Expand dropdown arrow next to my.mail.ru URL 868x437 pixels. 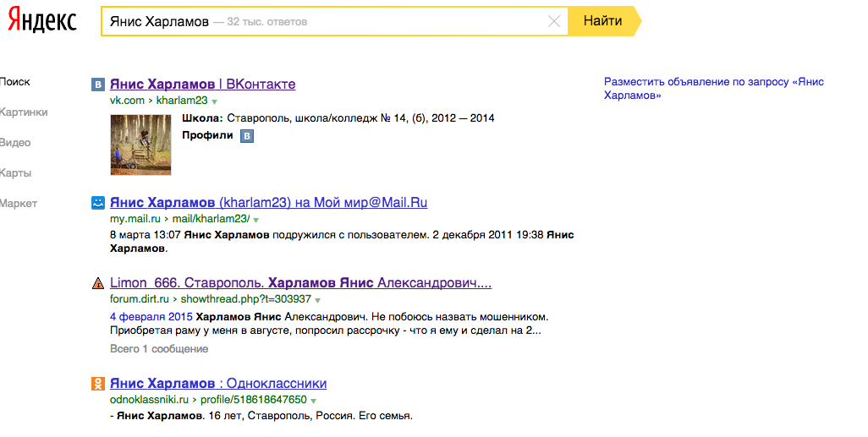coord(255,220)
